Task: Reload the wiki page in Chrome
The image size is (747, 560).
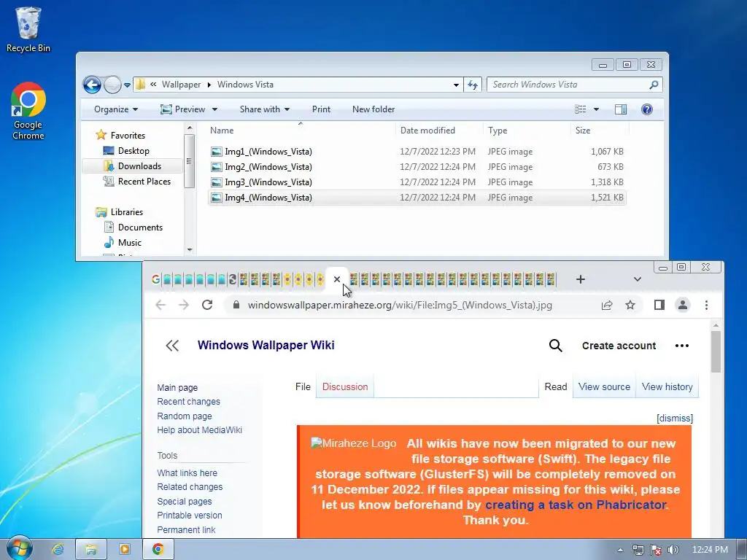Action: point(206,305)
